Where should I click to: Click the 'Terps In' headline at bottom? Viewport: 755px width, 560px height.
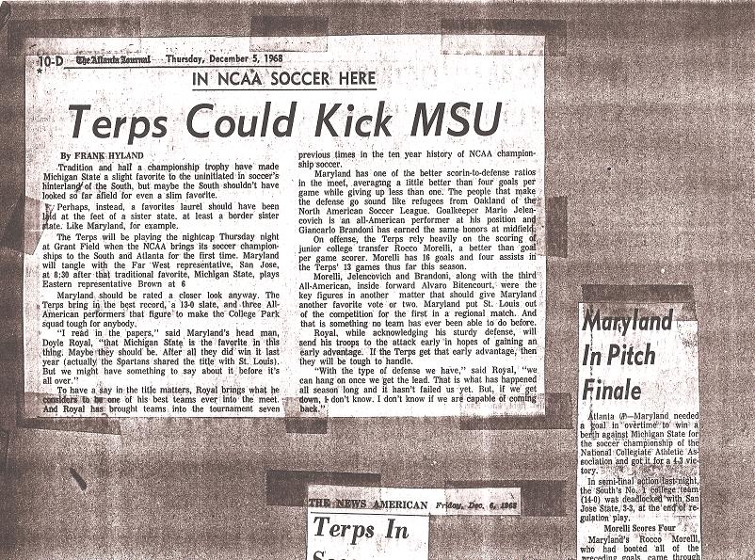click(x=361, y=529)
